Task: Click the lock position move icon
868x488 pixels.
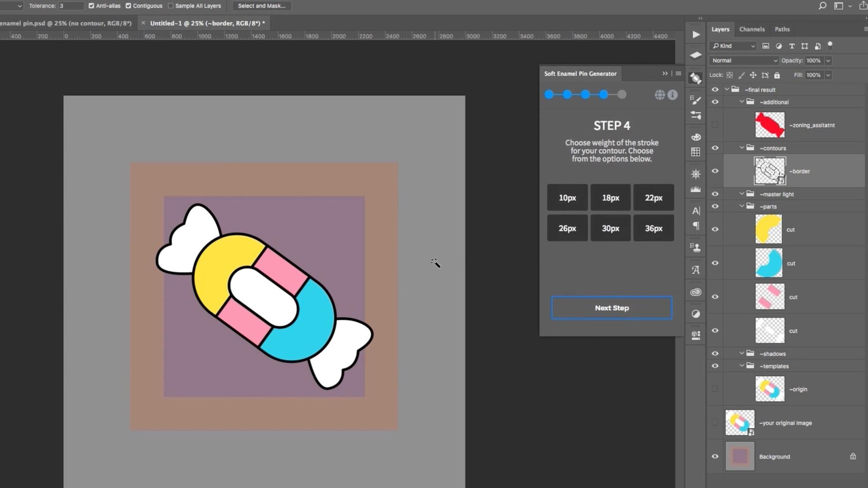Action: [x=753, y=75]
